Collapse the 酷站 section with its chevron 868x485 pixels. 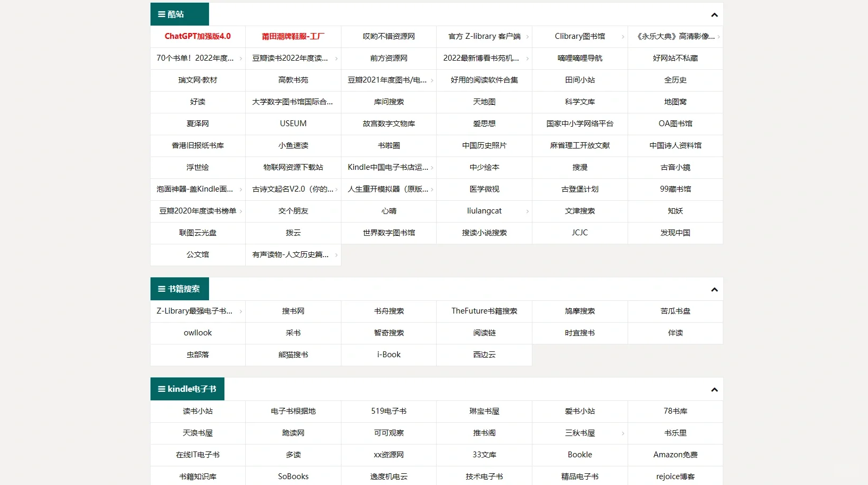(x=714, y=14)
